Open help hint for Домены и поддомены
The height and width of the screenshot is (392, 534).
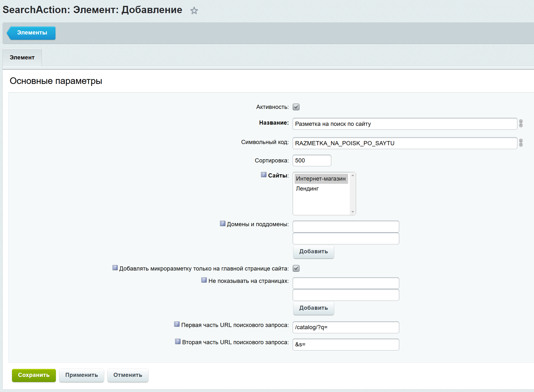[x=222, y=223]
